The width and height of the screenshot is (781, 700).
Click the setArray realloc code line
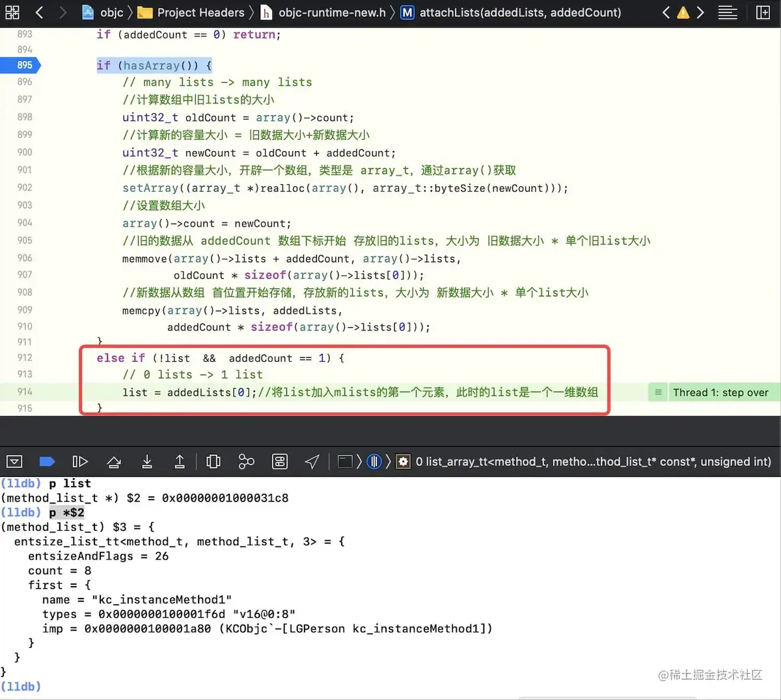[x=345, y=188]
